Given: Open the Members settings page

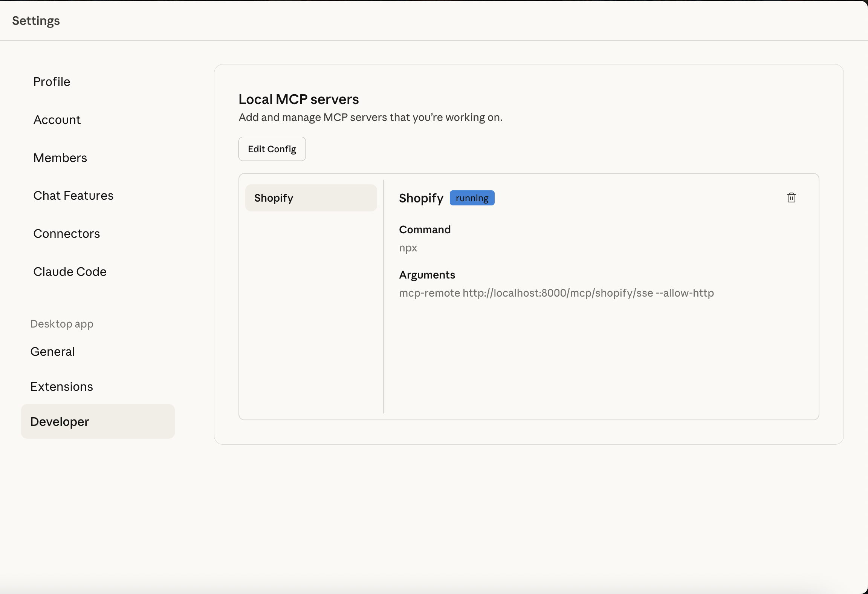Looking at the screenshot, I should point(60,158).
